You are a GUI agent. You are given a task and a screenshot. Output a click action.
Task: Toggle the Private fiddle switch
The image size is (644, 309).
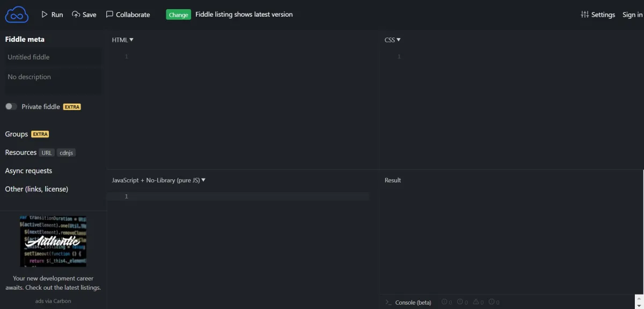[x=11, y=107]
